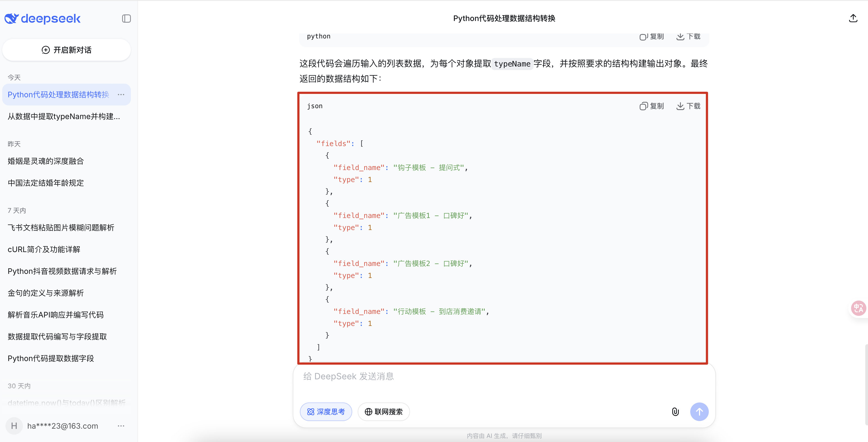Copy the json code block
The height and width of the screenshot is (442, 868).
652,106
